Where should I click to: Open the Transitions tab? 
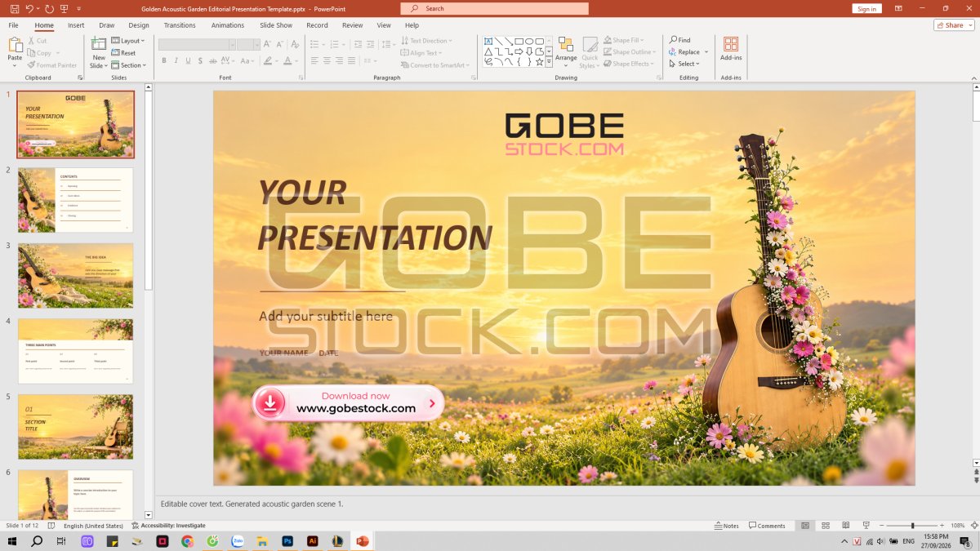pos(180,25)
